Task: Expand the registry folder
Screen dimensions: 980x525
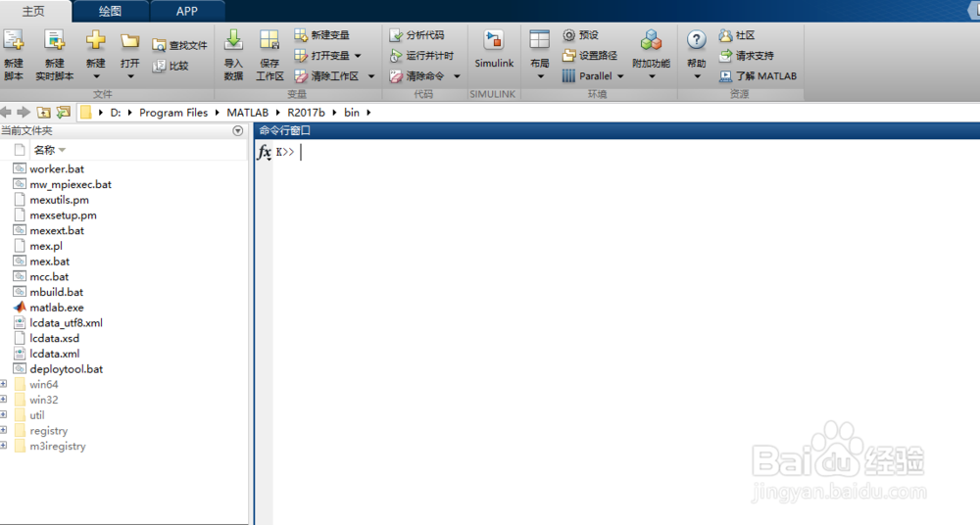Action: click(x=3, y=430)
